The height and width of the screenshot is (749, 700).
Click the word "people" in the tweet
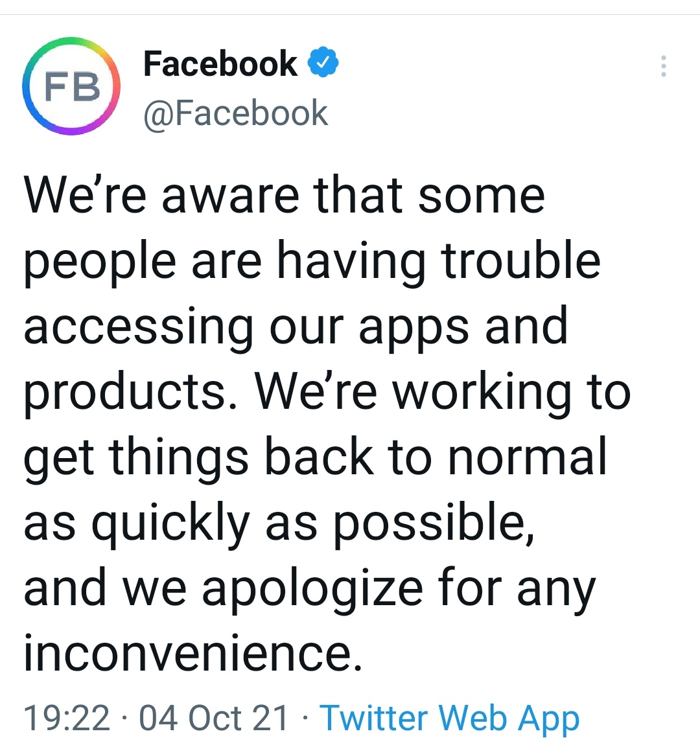click(100, 262)
